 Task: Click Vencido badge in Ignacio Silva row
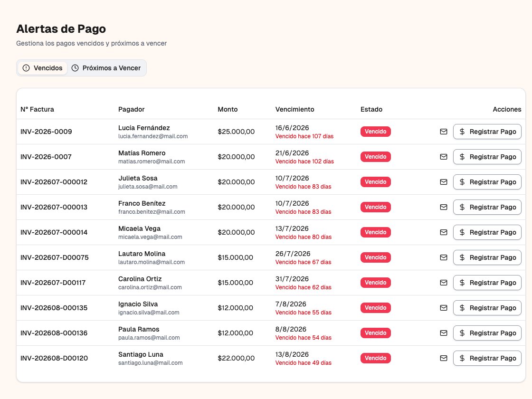(376, 308)
